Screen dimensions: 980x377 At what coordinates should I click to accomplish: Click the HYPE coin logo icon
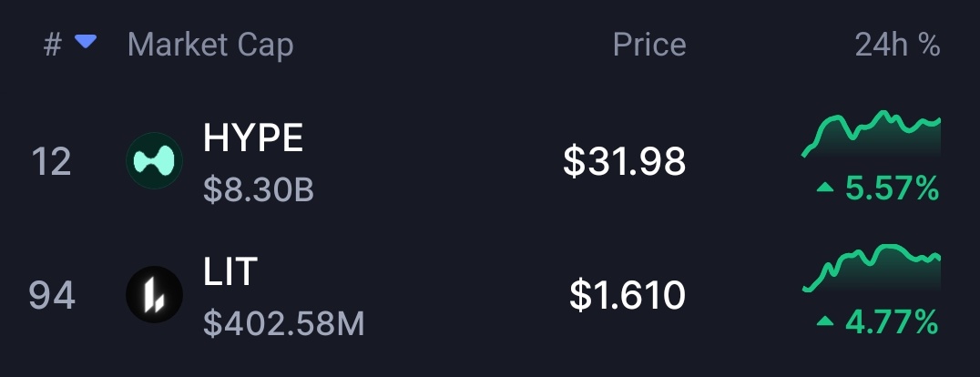tap(154, 161)
